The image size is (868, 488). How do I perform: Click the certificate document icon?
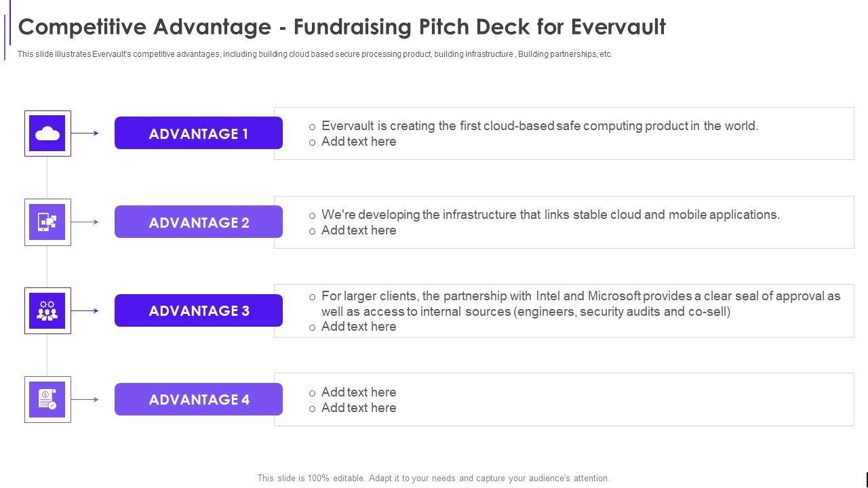[x=47, y=400]
